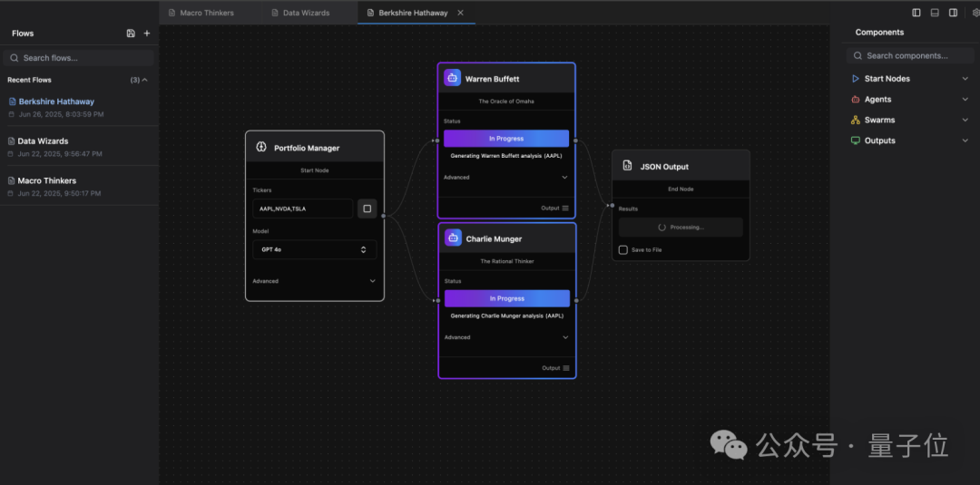Toggle the bottom panel layout icon
This screenshot has width=980, height=485.
[x=935, y=13]
